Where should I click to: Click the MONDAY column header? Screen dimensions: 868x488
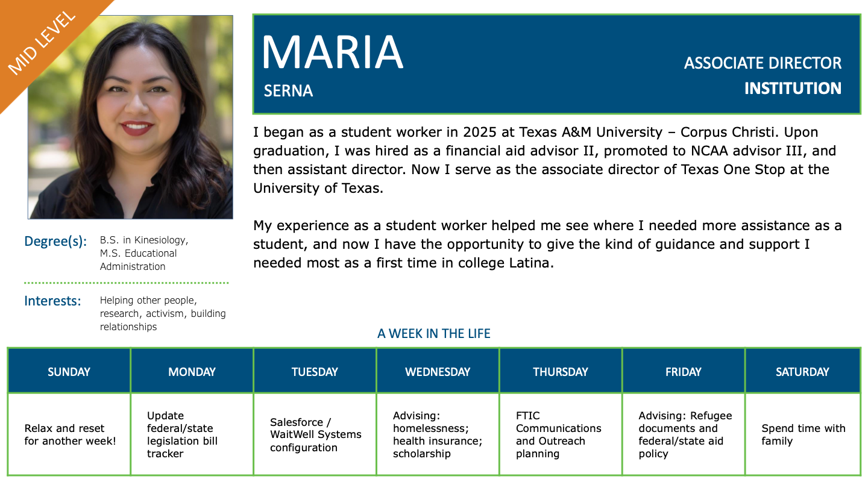click(x=192, y=371)
